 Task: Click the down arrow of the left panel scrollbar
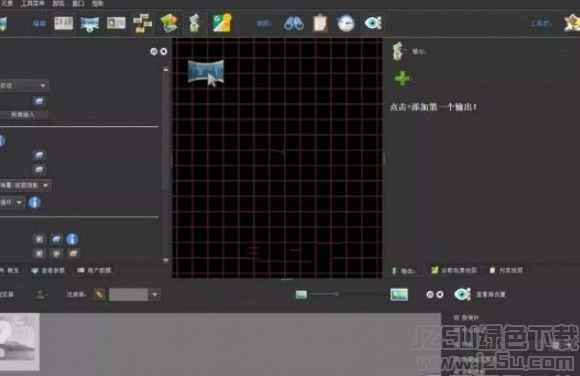pyautogui.click(x=166, y=261)
